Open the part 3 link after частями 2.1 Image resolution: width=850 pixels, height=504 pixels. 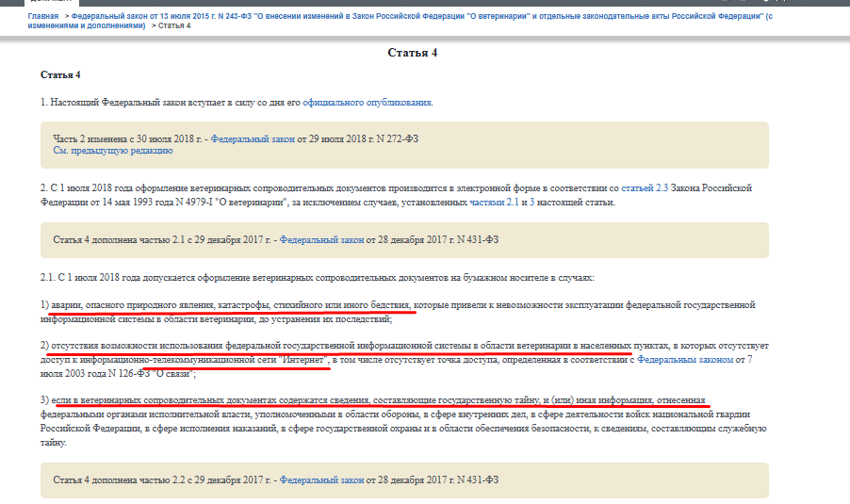click(x=531, y=203)
